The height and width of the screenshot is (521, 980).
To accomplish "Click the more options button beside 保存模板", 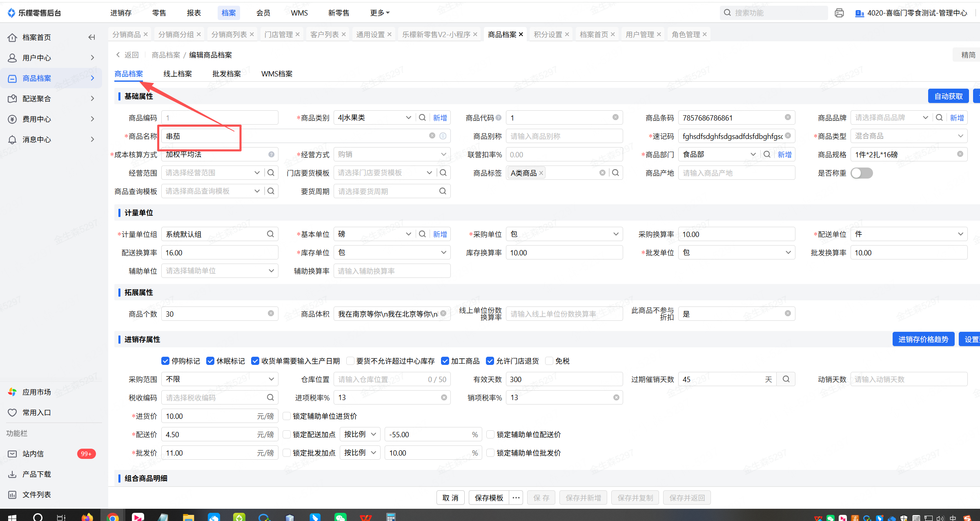I will click(x=516, y=498).
